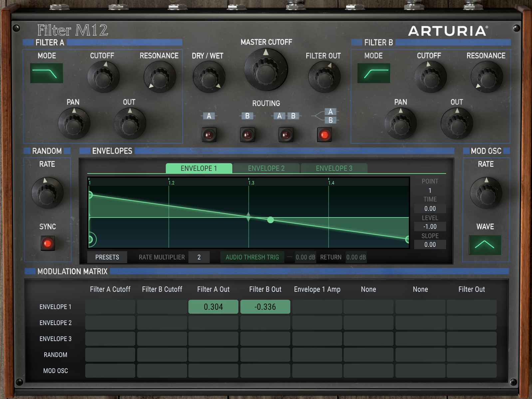
Task: Click Envelope 1 to Filter A Out amount
Action: (x=213, y=307)
